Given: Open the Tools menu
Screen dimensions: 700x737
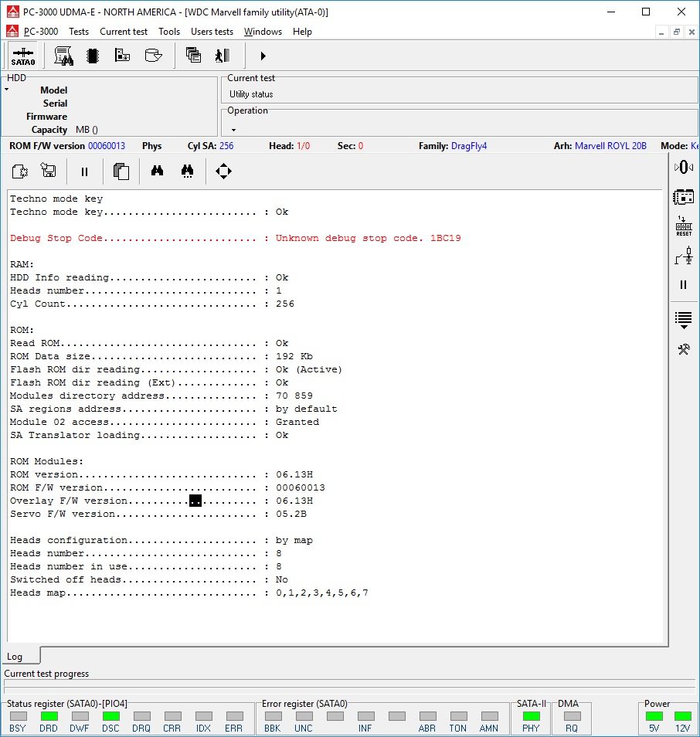Looking at the screenshot, I should click(x=169, y=32).
